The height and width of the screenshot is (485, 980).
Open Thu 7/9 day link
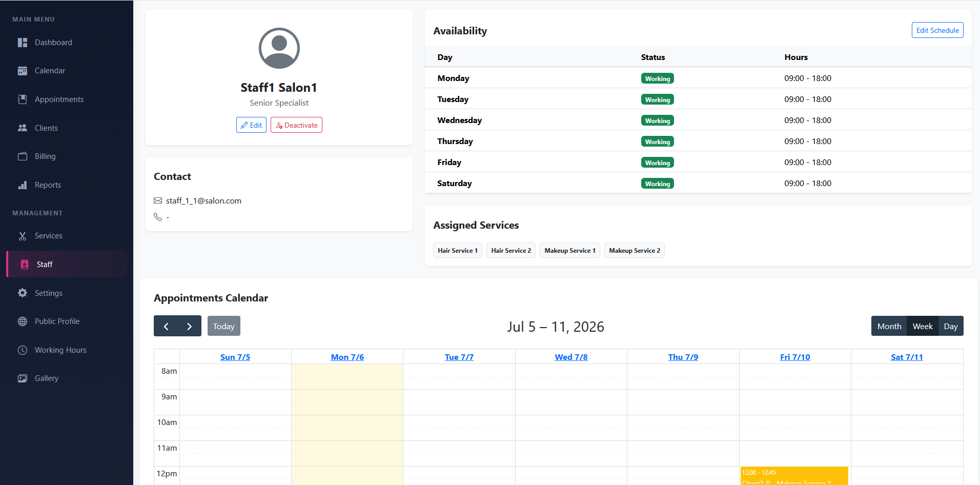(683, 357)
